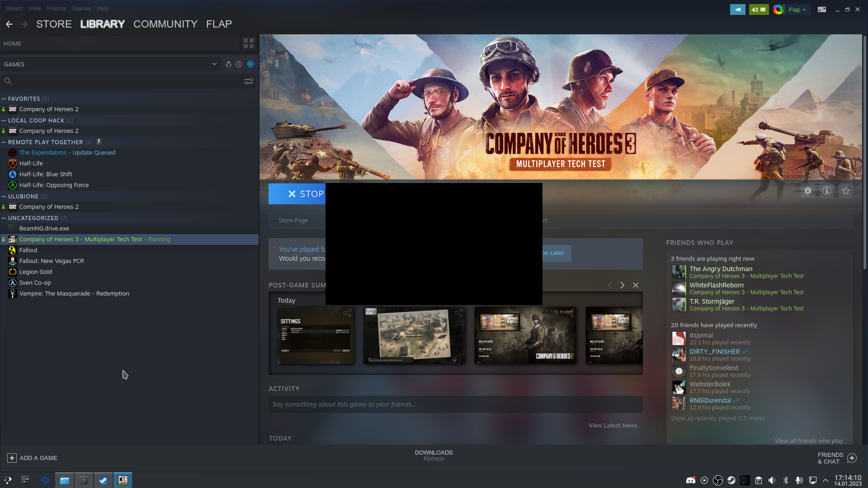The width and height of the screenshot is (868, 488).
Task: Collapse the UNCATEGORIZED section
Action: coord(4,218)
